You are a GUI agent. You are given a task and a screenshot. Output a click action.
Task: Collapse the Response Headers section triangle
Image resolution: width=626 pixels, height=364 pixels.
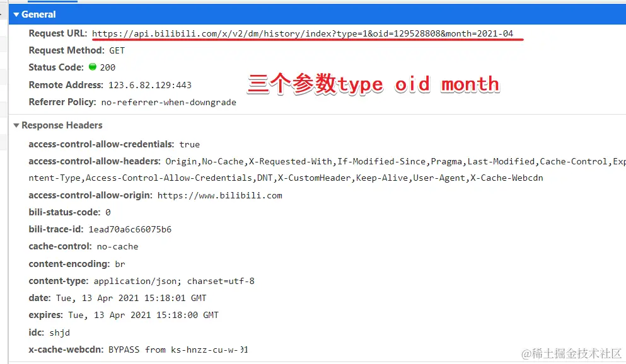point(16,125)
